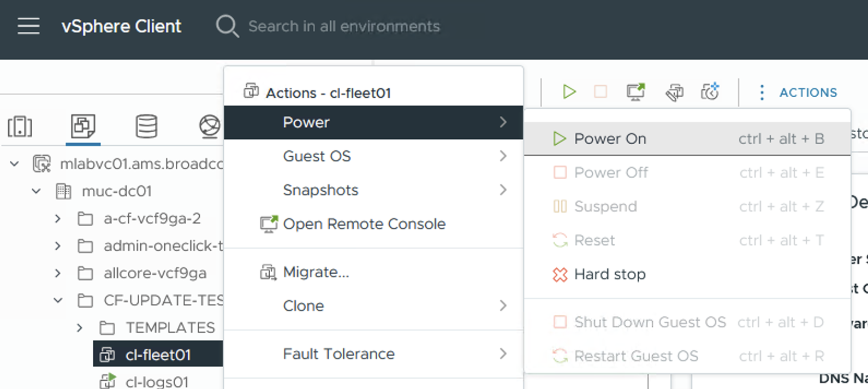Collapse the CF-UPDATE-TEST folder
Viewport: 868px width, 389px height.
pos(58,300)
